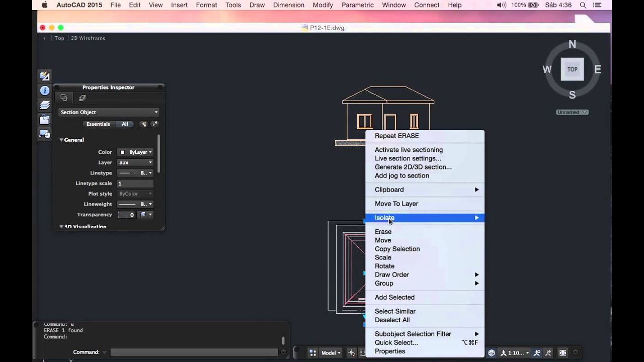Choose Quick Select... entry
This screenshot has width=644, height=362.
425,342
